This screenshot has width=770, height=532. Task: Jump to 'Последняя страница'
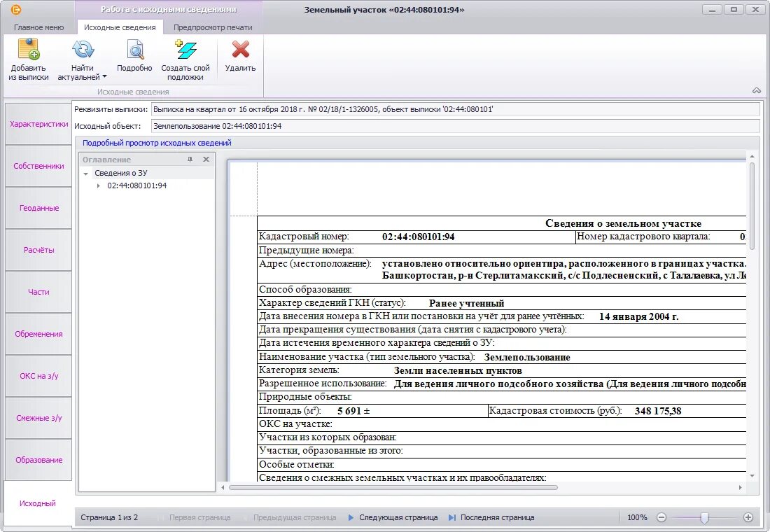coord(491,517)
